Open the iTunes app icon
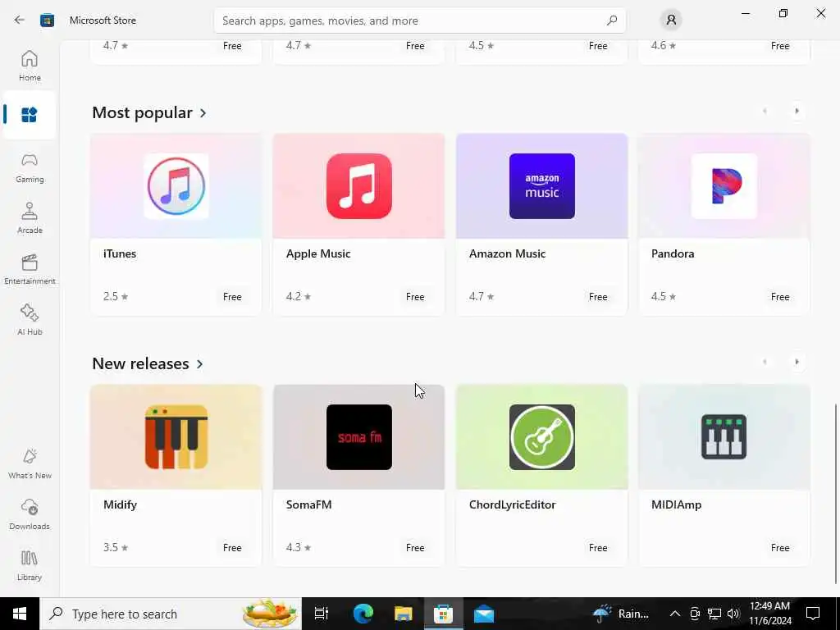 (176, 186)
